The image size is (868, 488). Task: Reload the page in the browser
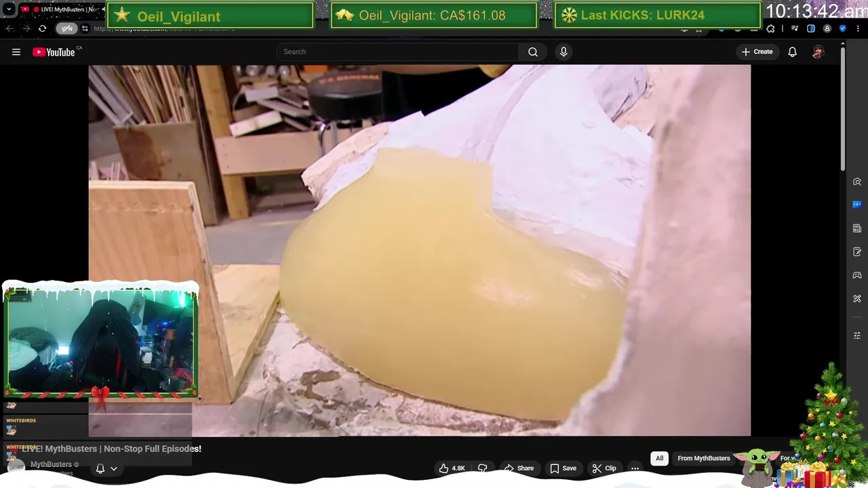pos(42,28)
